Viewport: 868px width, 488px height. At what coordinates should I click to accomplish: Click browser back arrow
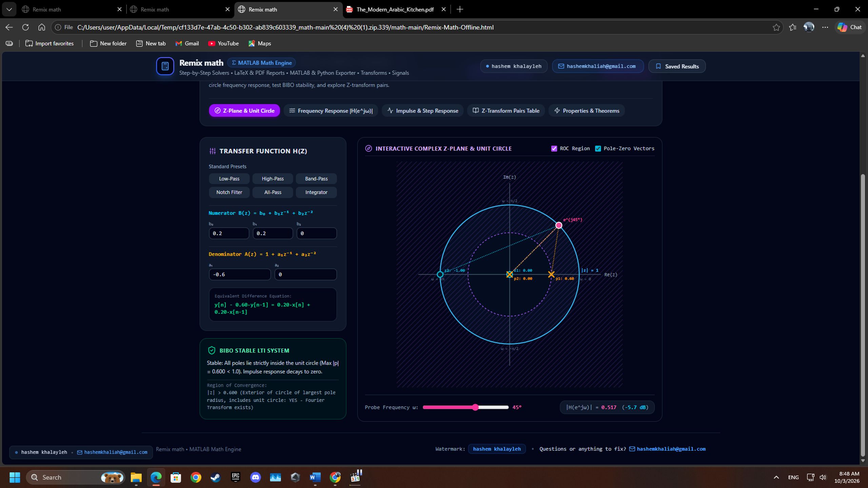(x=9, y=27)
